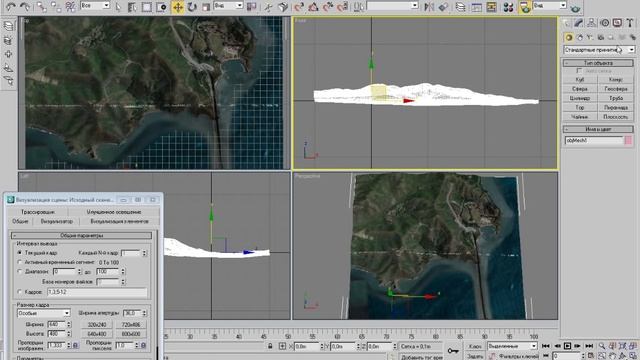Screen dimensions: 640x360
Task: Pick the Select Object arrow tool
Action: [118, 7]
